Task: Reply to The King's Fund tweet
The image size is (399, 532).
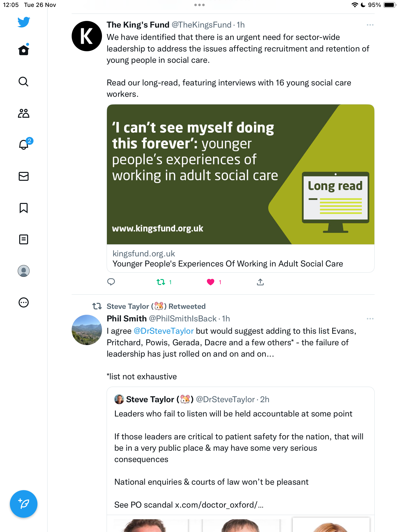Action: pyautogui.click(x=111, y=282)
